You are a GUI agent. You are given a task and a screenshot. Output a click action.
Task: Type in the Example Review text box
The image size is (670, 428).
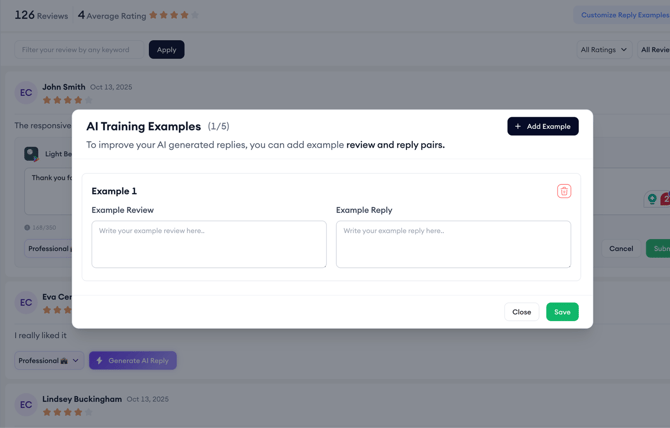tap(209, 244)
